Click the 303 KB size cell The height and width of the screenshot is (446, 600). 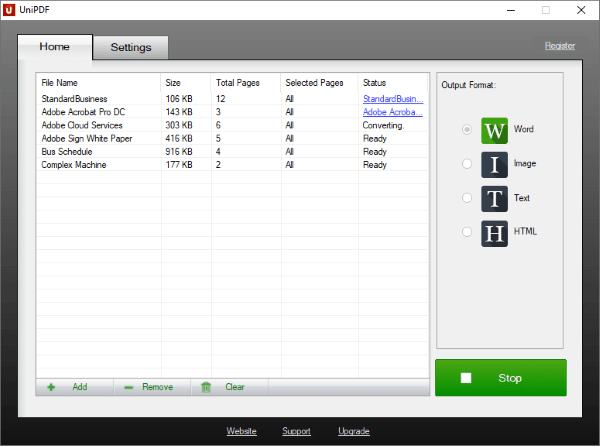tap(179, 125)
